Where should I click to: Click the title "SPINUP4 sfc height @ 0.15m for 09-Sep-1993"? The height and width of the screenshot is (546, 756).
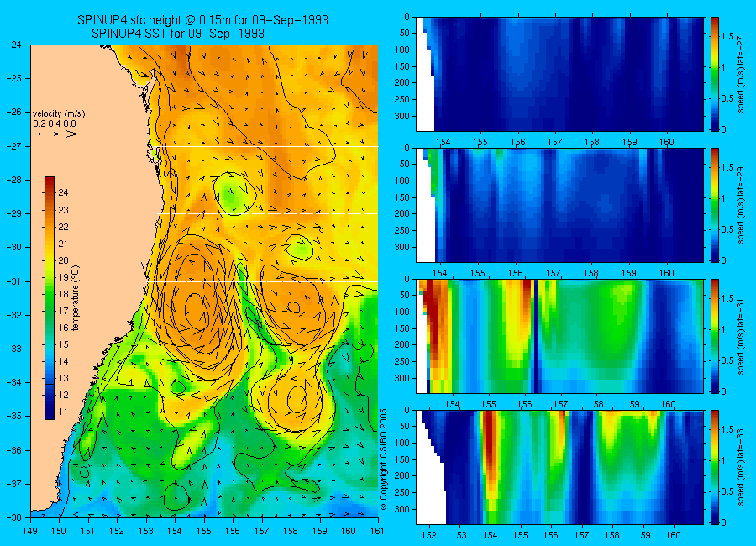(202, 20)
